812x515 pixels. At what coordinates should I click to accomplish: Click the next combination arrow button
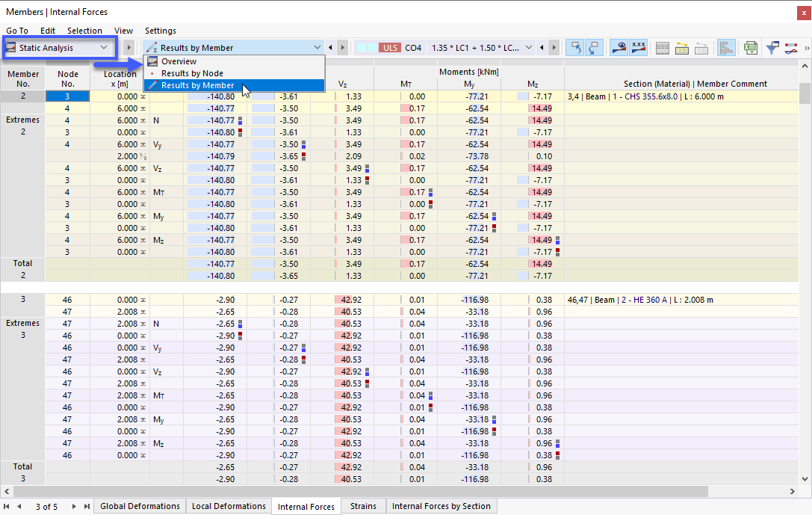pyautogui.click(x=554, y=46)
